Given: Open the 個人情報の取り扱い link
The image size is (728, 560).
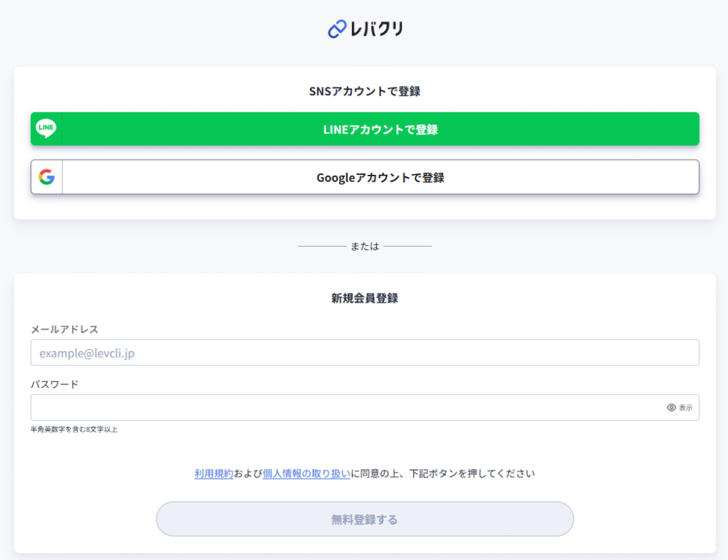Looking at the screenshot, I should [x=306, y=473].
